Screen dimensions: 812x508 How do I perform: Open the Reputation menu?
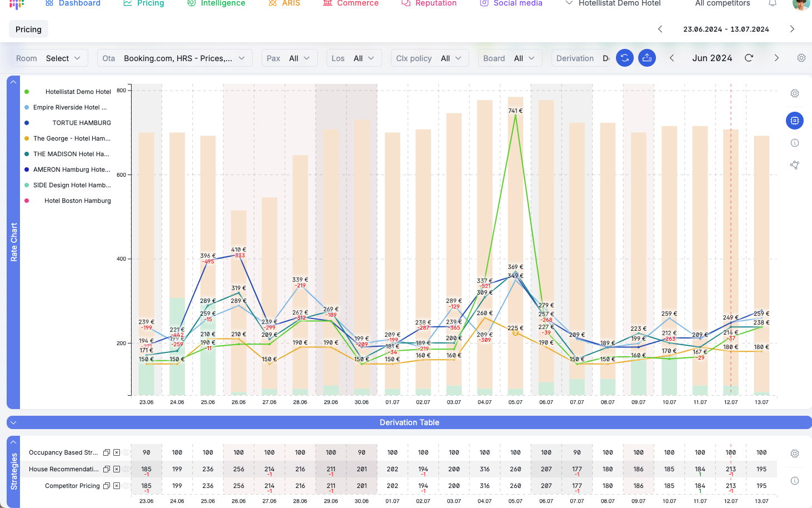point(429,3)
